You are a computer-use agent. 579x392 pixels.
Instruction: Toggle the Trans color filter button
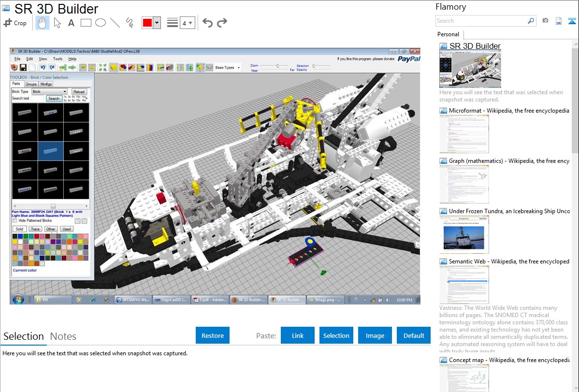[x=35, y=229]
